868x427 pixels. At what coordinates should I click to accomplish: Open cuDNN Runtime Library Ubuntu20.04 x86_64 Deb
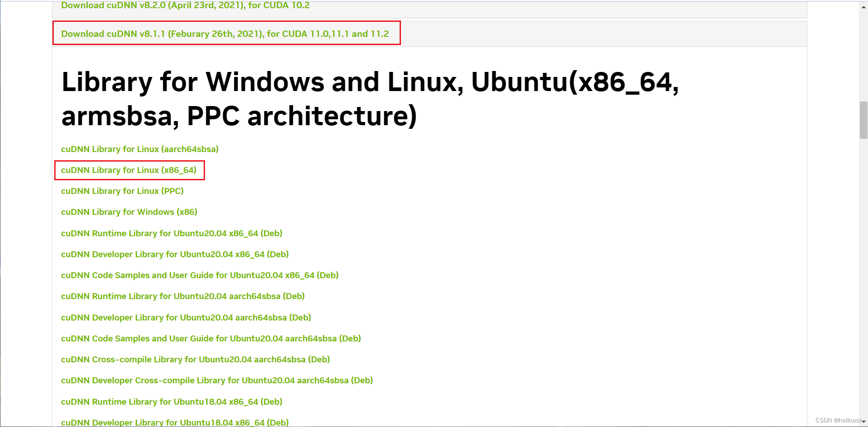pyautogui.click(x=172, y=234)
